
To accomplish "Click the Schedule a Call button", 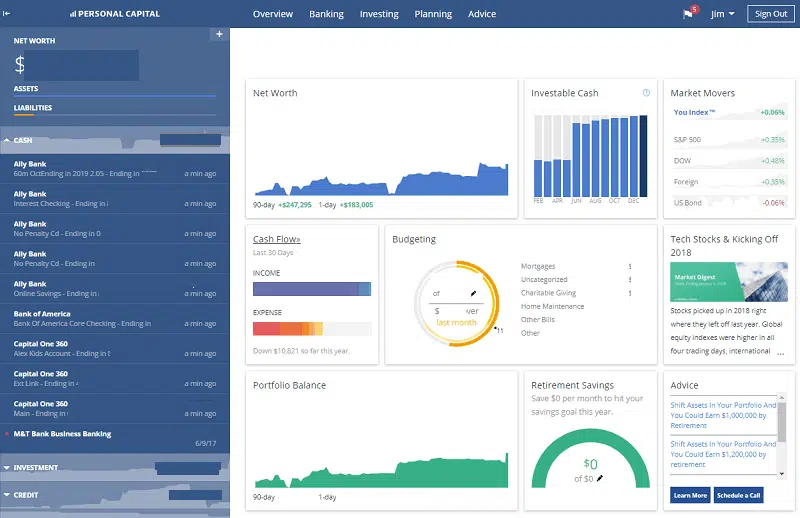I will pyautogui.click(x=738, y=495).
